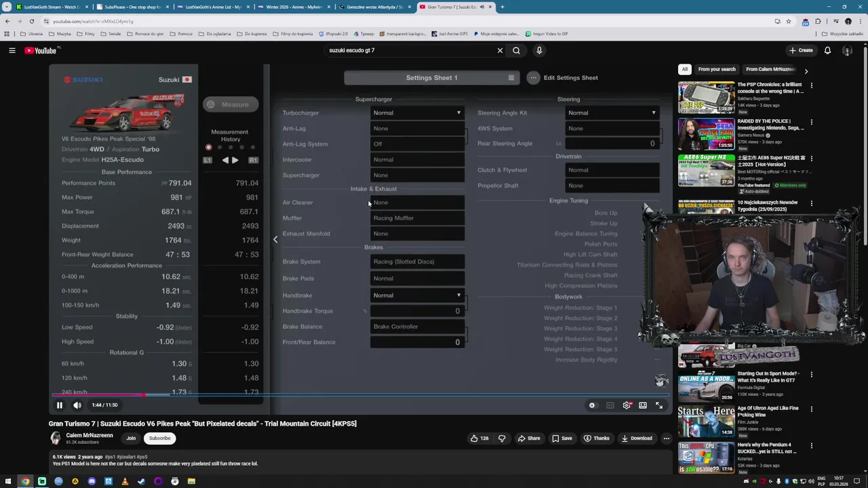Save the video to a playlist

coord(562,439)
